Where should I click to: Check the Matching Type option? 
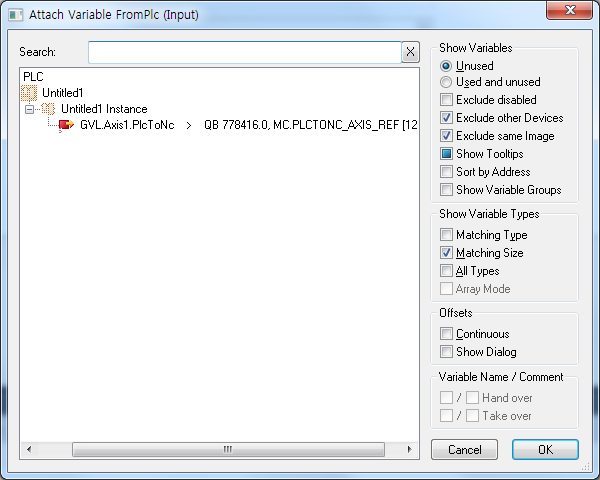[x=446, y=234]
